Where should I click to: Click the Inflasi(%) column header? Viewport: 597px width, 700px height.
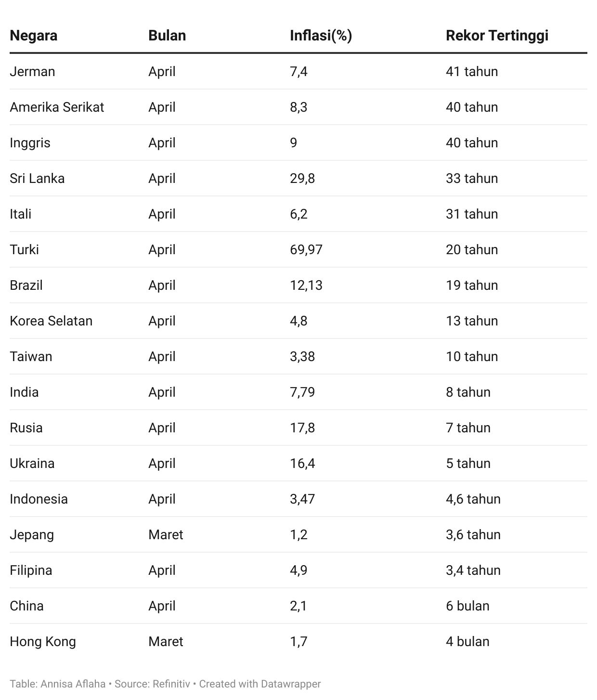coord(321,36)
